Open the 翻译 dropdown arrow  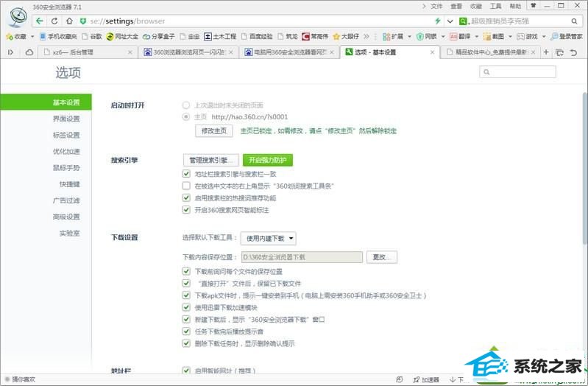[x=477, y=36]
